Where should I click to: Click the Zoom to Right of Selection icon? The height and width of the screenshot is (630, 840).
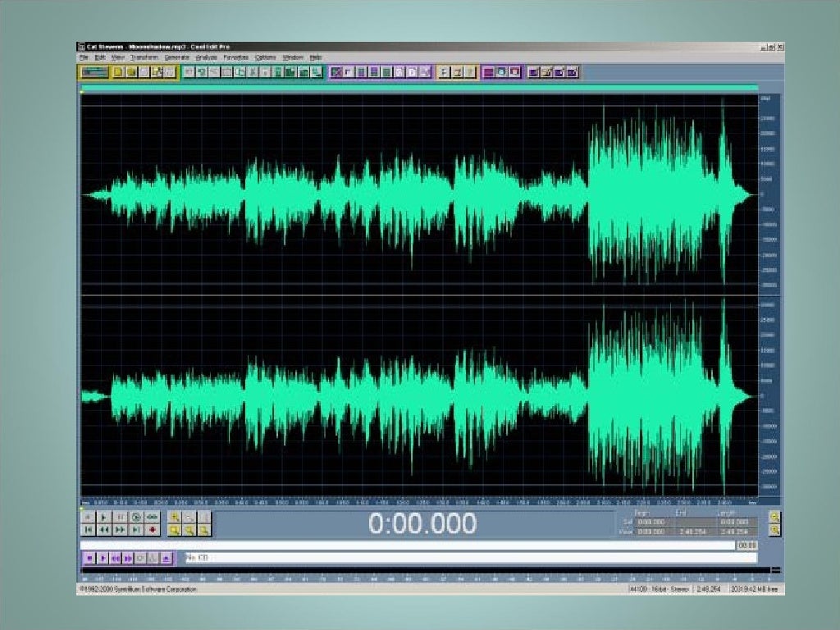click(x=203, y=530)
